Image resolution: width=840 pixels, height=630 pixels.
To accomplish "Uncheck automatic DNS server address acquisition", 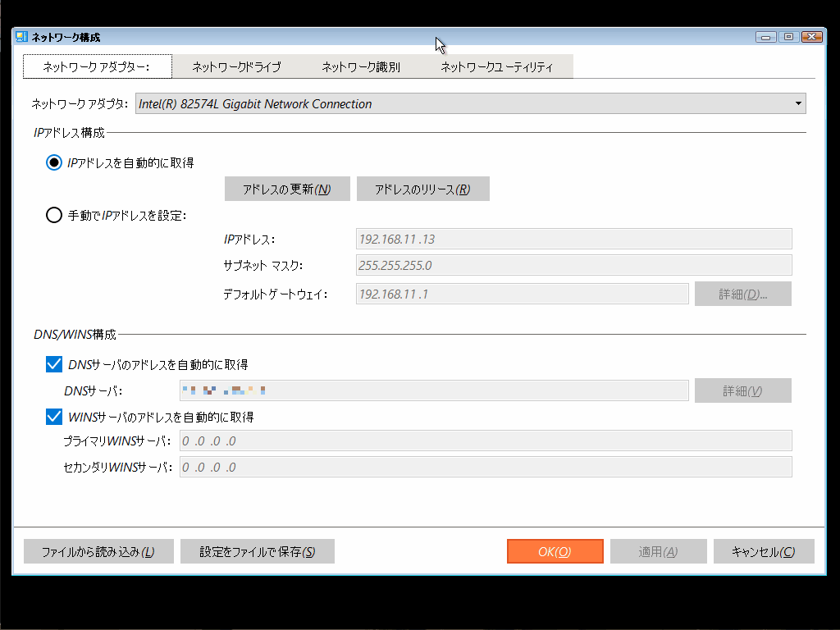I will (53, 363).
